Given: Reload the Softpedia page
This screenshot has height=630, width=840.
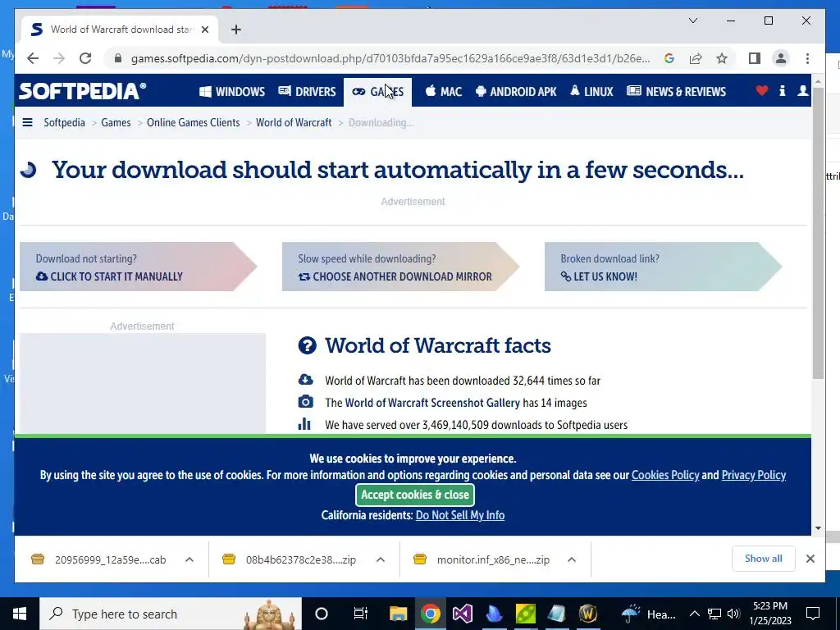Looking at the screenshot, I should click(x=85, y=58).
